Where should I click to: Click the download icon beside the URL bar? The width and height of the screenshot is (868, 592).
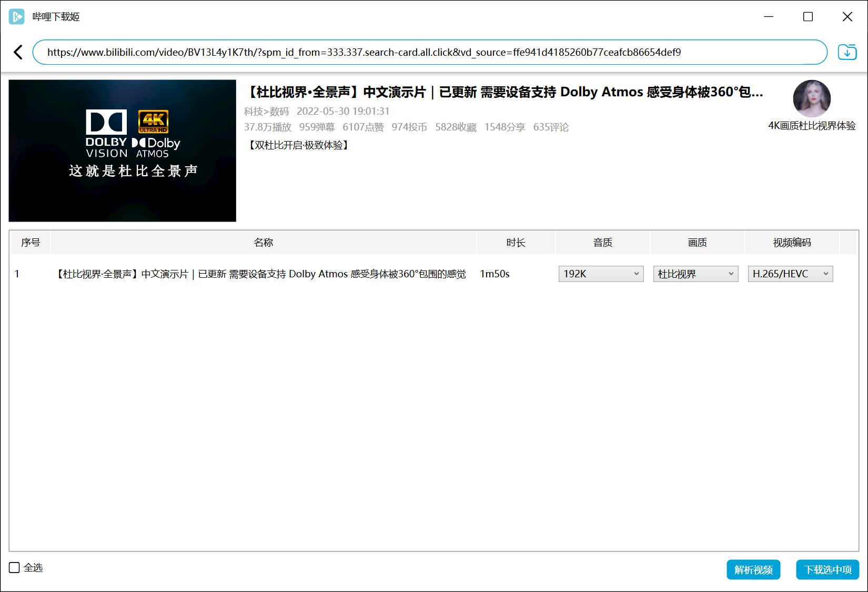point(847,52)
